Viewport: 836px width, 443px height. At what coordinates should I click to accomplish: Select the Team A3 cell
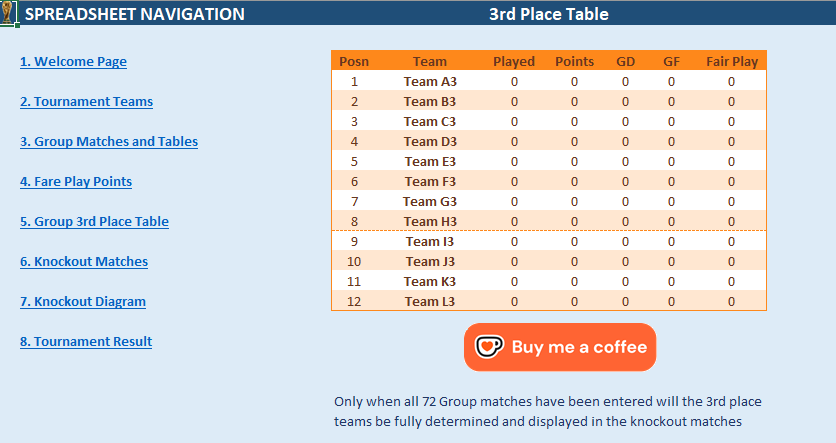click(x=430, y=81)
